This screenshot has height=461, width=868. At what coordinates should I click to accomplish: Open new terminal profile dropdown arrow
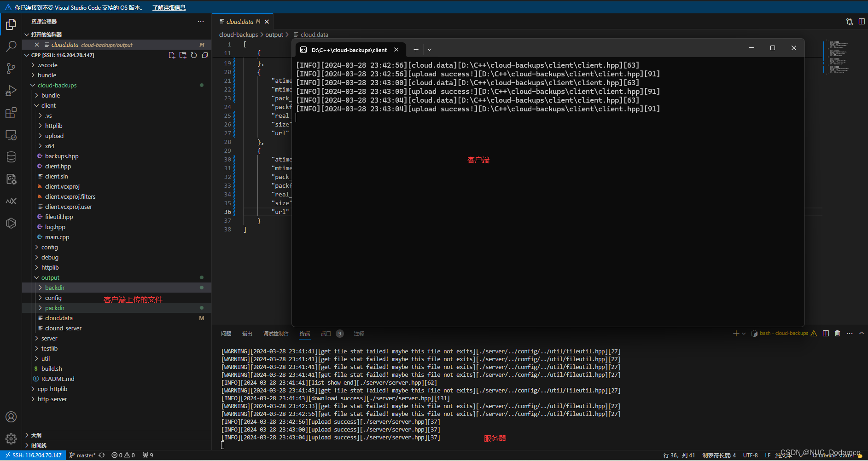744,334
